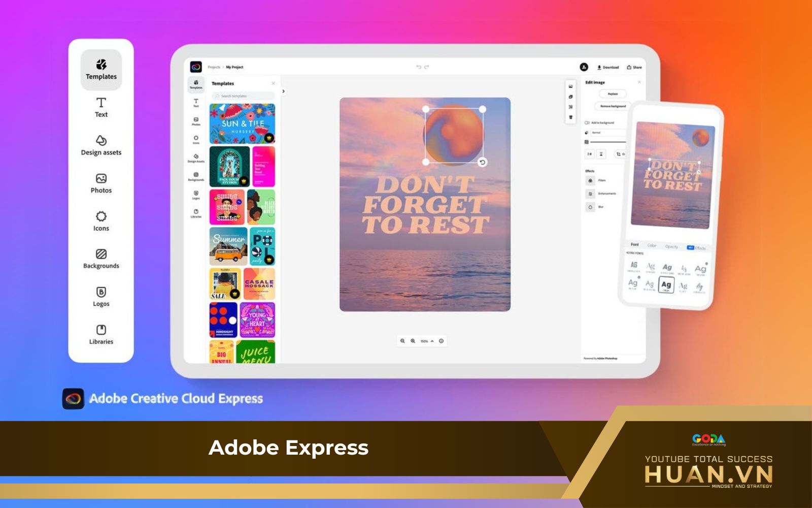This screenshot has width=812, height=508.
Task: Click the Download button
Action: pyautogui.click(x=608, y=67)
